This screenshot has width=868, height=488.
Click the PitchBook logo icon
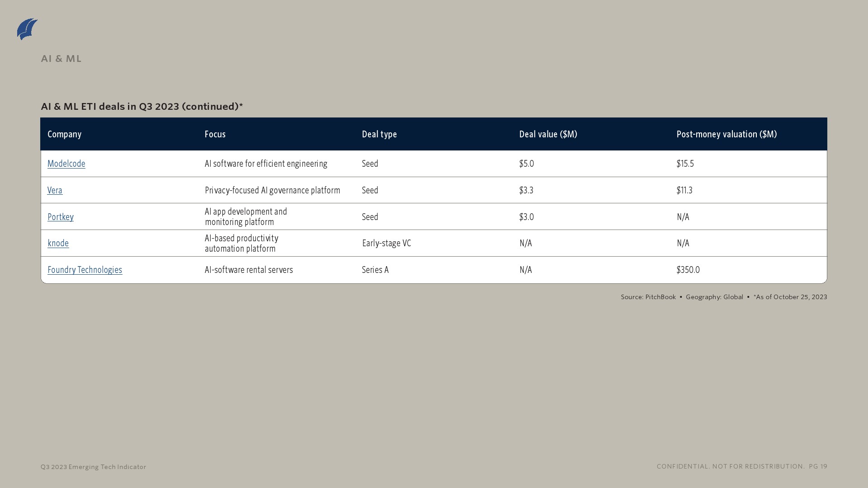click(x=27, y=29)
